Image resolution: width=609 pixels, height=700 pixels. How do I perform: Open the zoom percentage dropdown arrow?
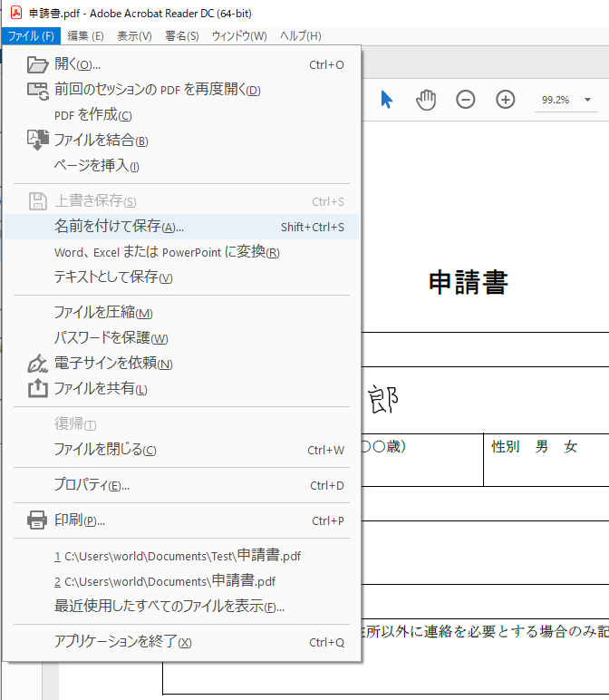(x=587, y=100)
